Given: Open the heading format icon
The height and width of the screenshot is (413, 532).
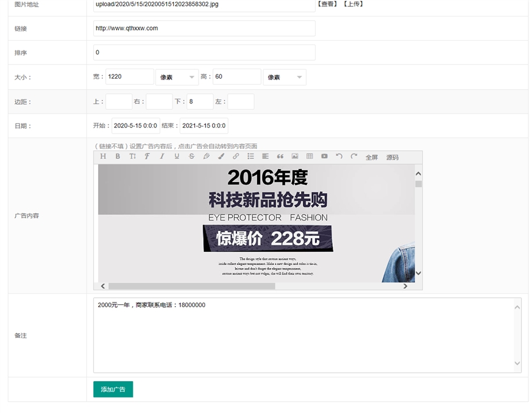Looking at the screenshot, I should click(x=103, y=157).
